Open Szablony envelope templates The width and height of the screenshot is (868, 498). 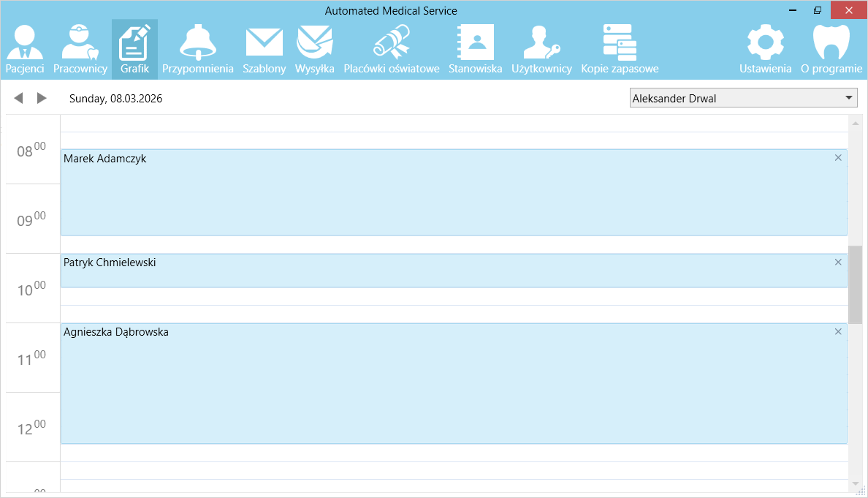point(264,49)
